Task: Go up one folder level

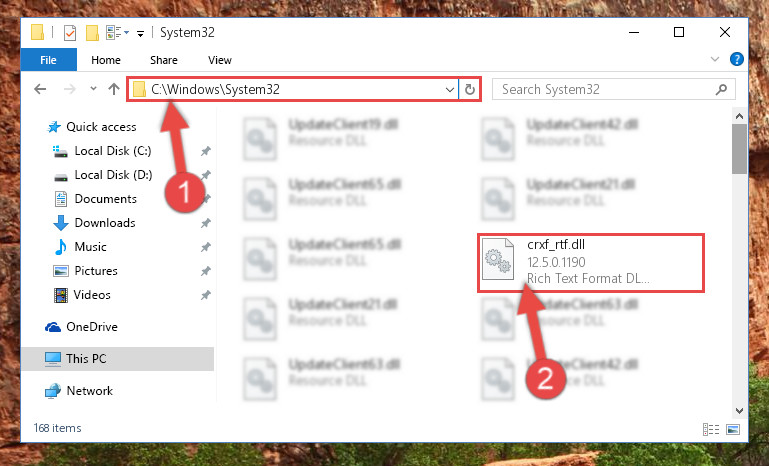Action: 114,89
